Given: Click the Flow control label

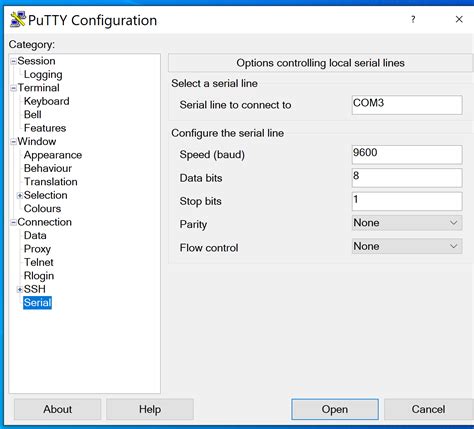Looking at the screenshot, I should [209, 248].
